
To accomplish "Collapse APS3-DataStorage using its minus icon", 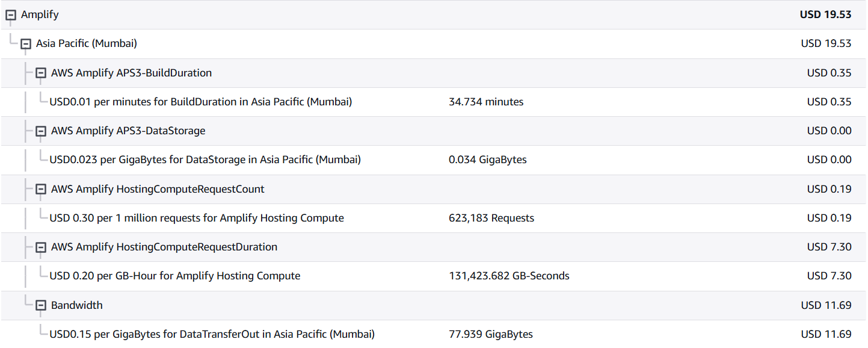I will click(41, 131).
